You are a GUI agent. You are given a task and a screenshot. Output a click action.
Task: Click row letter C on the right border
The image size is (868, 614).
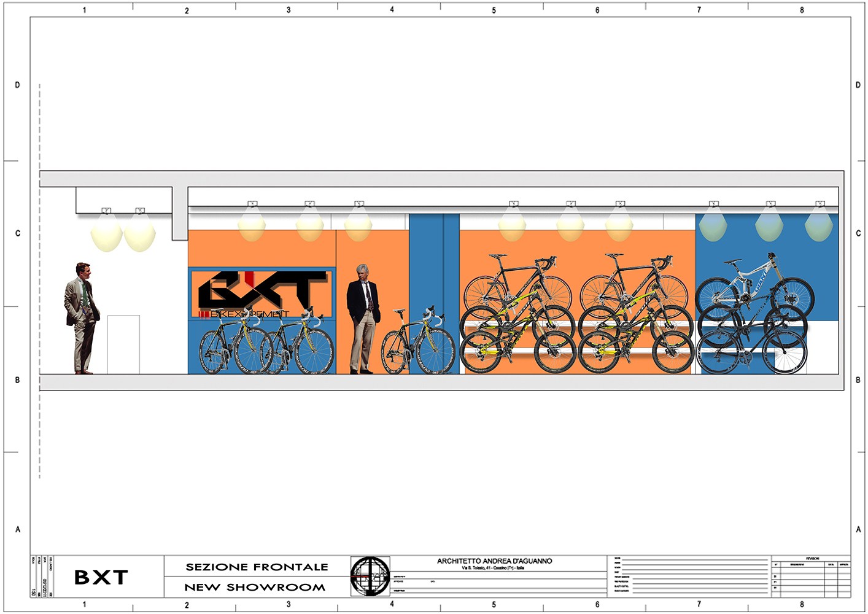(x=858, y=233)
